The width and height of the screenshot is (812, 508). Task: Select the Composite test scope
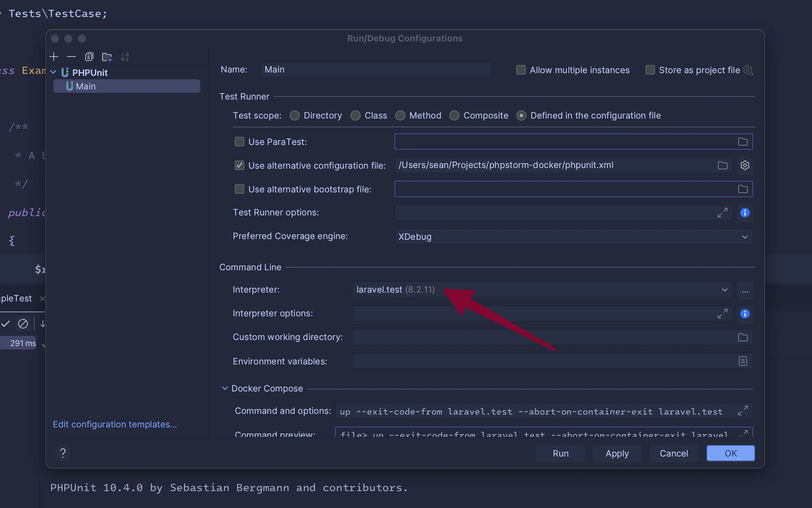[x=454, y=115]
